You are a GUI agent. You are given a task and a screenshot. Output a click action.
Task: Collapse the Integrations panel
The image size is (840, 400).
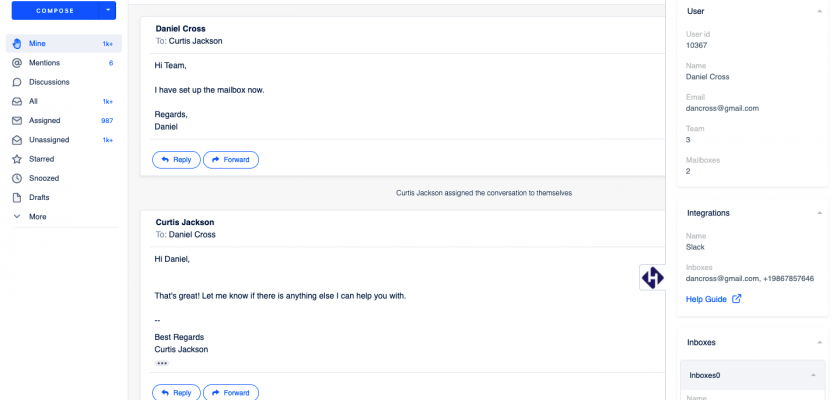pos(819,213)
